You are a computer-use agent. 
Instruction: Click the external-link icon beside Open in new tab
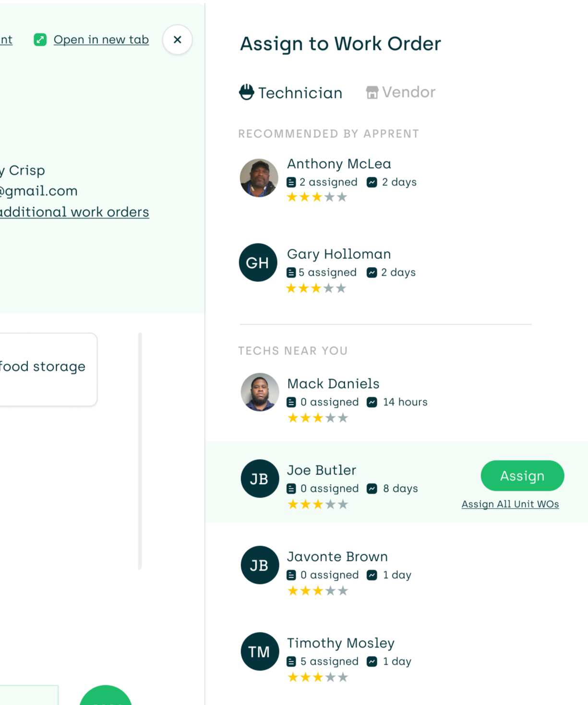pos(40,39)
